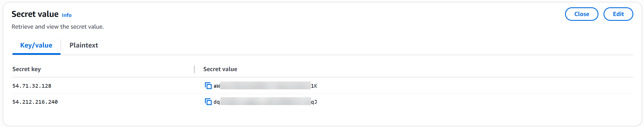The height and width of the screenshot is (127, 644).
Task: Click the visible aW prefix of first value
Action: coord(217,86)
